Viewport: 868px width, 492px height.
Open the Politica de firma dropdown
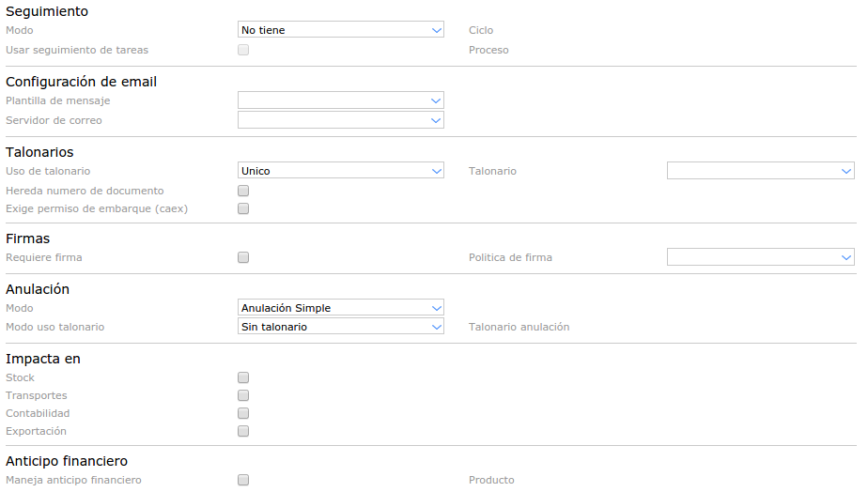760,257
